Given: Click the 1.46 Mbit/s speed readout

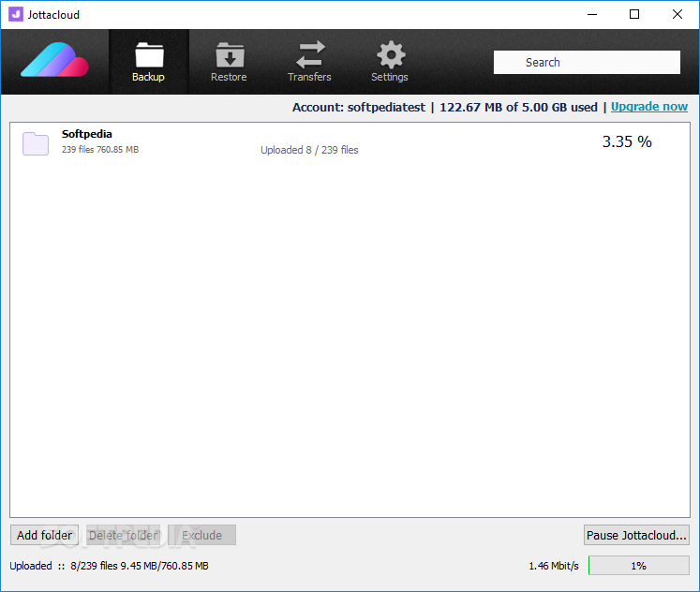Looking at the screenshot, I should pyautogui.click(x=554, y=566).
